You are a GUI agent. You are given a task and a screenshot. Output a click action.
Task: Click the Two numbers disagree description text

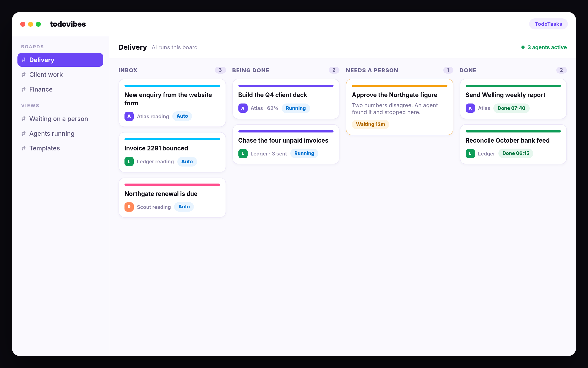tap(395, 109)
